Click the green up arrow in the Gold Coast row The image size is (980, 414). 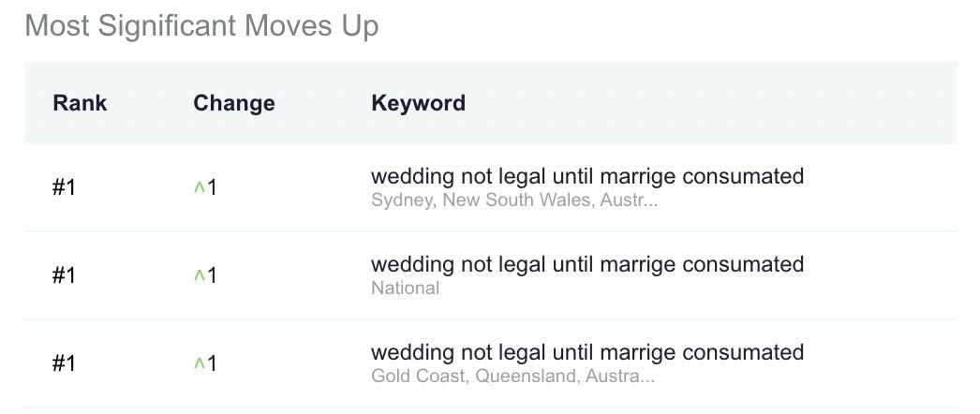199,364
